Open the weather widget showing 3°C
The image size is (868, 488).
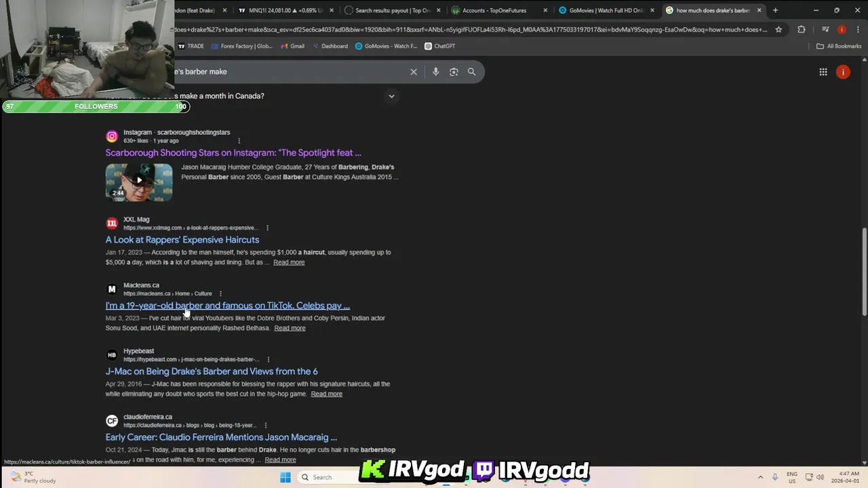tap(32, 477)
